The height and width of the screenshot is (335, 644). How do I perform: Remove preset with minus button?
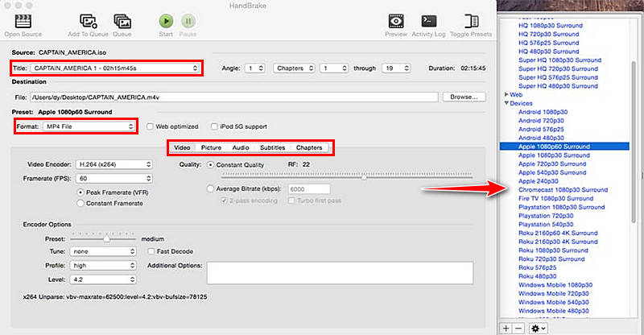[x=518, y=329]
